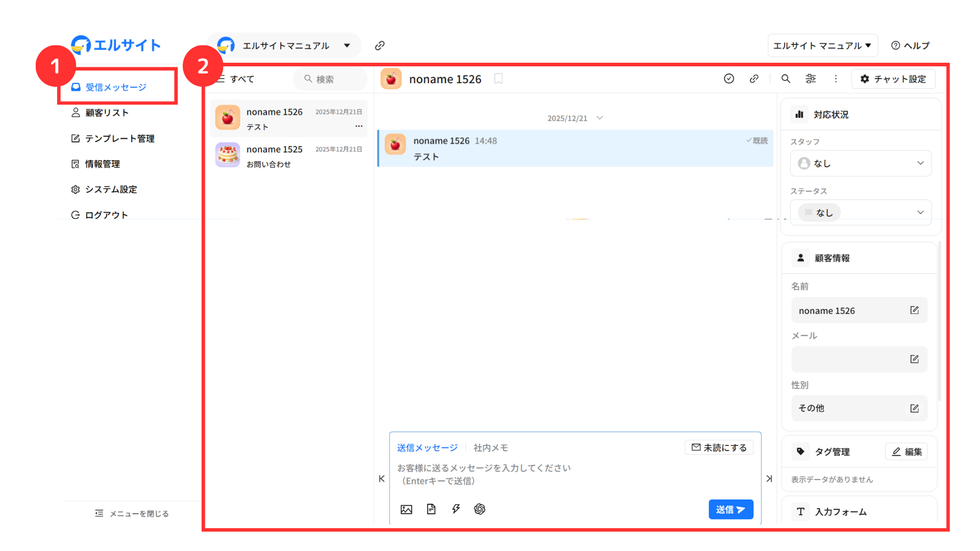
Task: Click the right panel vertical scrollbar
Action: click(x=940, y=321)
